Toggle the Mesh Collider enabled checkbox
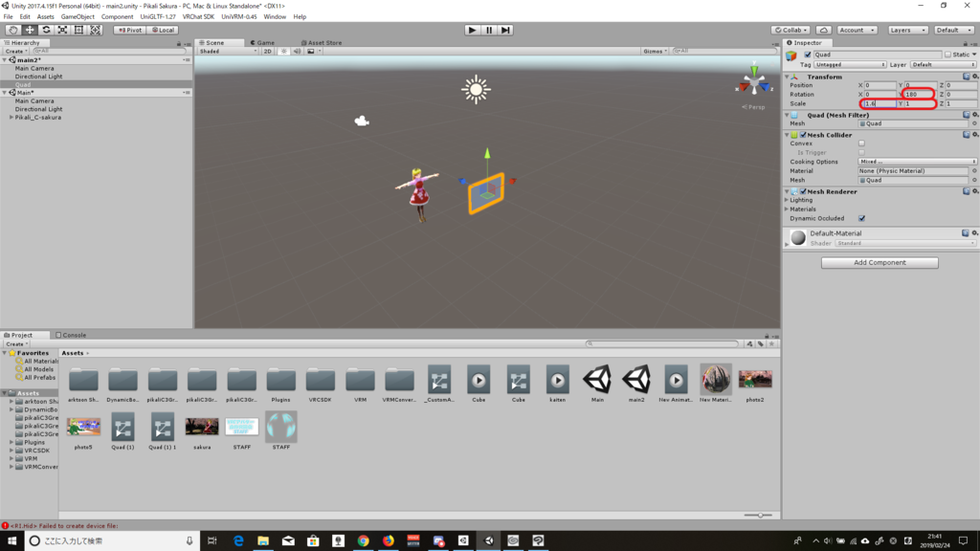The height and width of the screenshot is (551, 980). pos(803,135)
